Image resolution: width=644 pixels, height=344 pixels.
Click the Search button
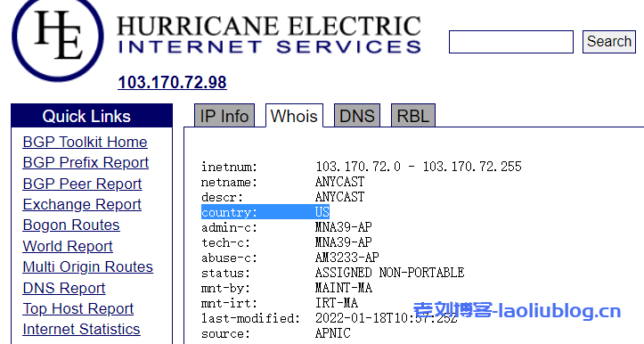tap(608, 42)
